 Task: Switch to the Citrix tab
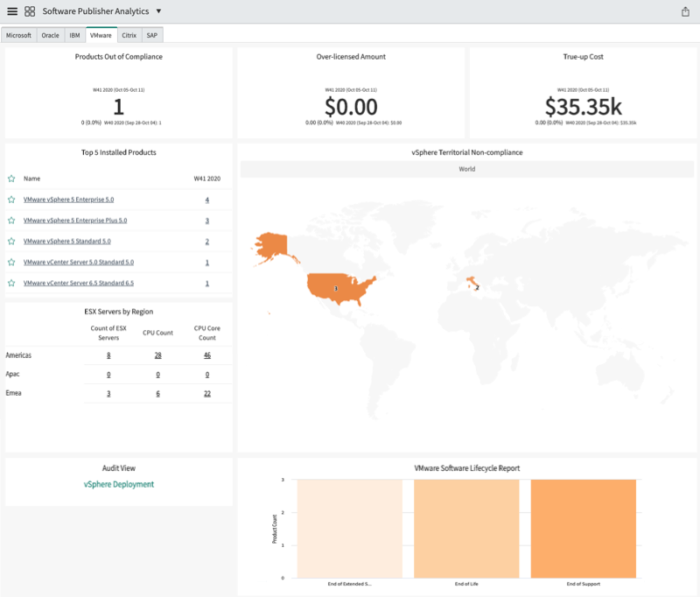(x=129, y=35)
